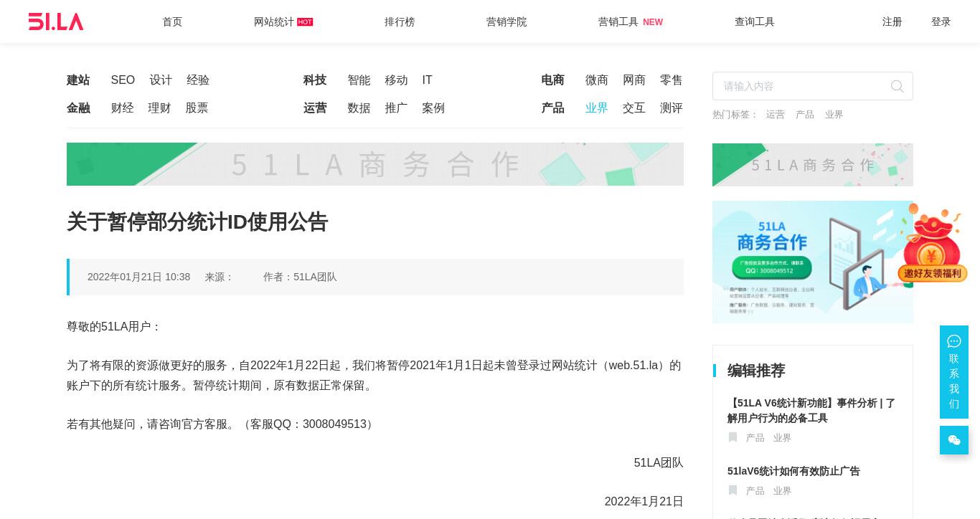Click bookmark icon under 事件分析 article
The image size is (980, 519).
click(732, 437)
